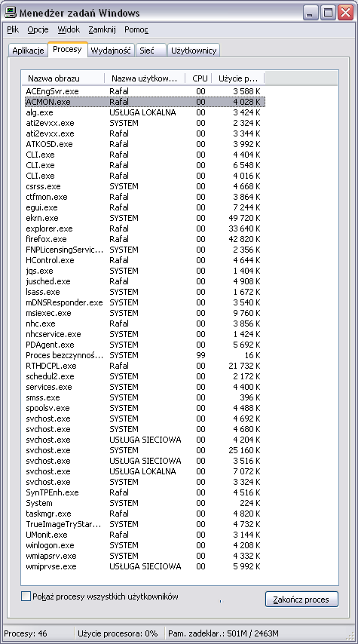Enable Pokaż procesy wszystkich użytkowników checkbox
358x644 pixels.
pyautogui.click(x=26, y=596)
